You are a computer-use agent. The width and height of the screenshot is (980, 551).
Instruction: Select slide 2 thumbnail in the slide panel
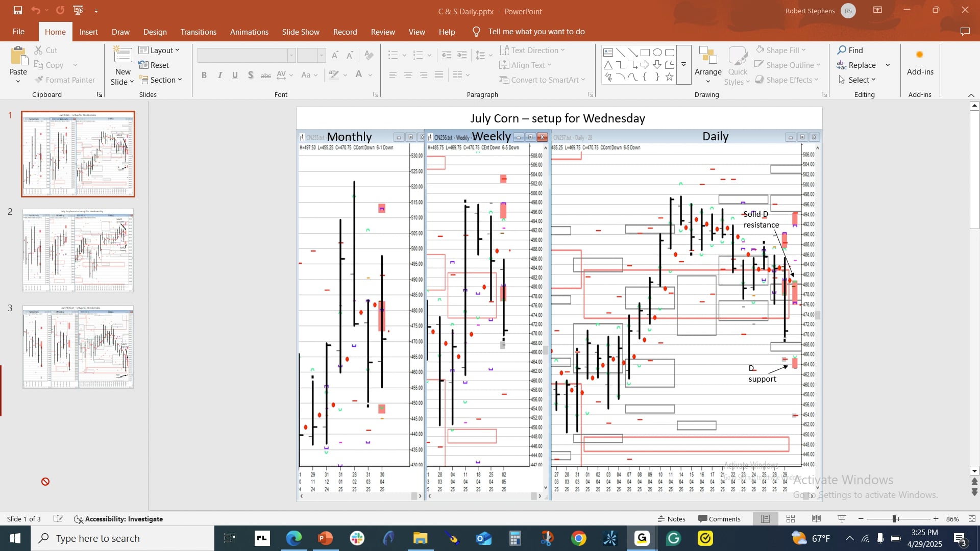click(77, 251)
